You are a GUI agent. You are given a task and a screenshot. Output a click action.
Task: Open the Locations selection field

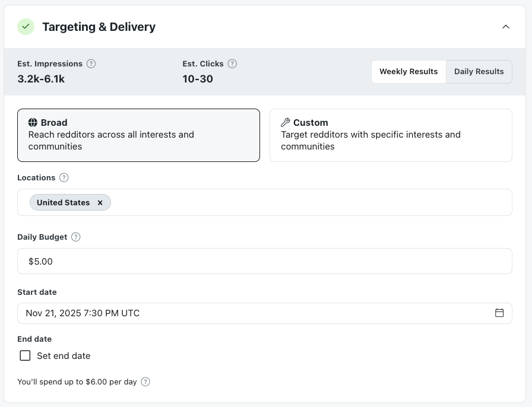click(265, 202)
